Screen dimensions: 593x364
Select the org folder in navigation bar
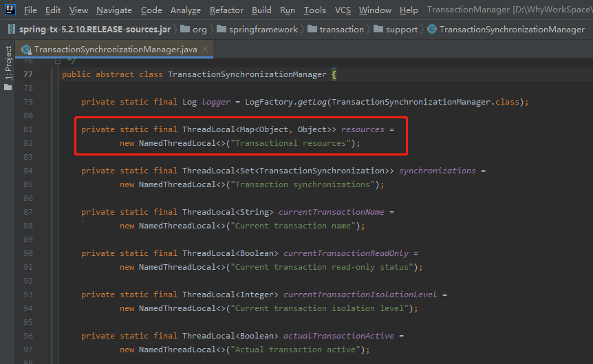[x=199, y=30]
